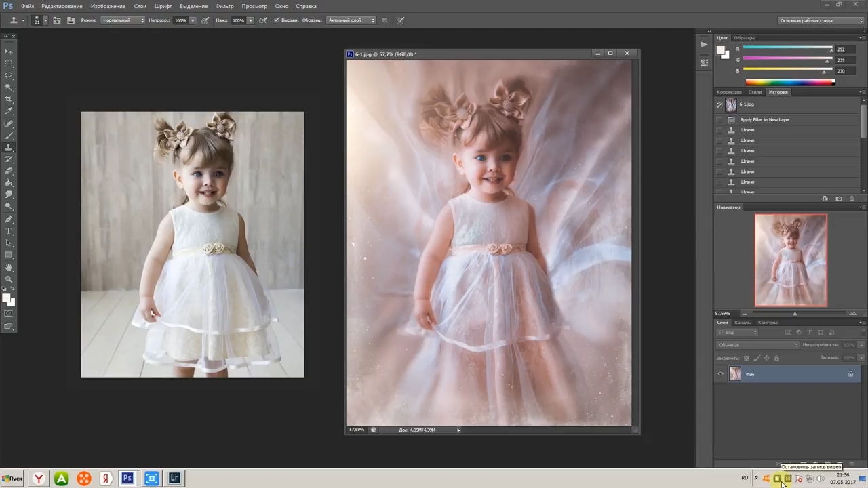Switch to the Контуры tab
The width and height of the screenshot is (868, 488).
[768, 323]
